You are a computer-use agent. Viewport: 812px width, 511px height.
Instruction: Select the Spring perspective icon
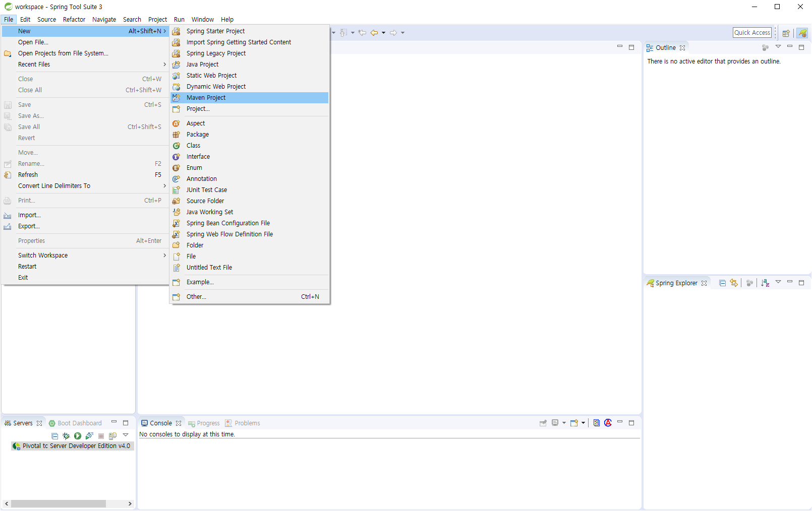tap(802, 33)
